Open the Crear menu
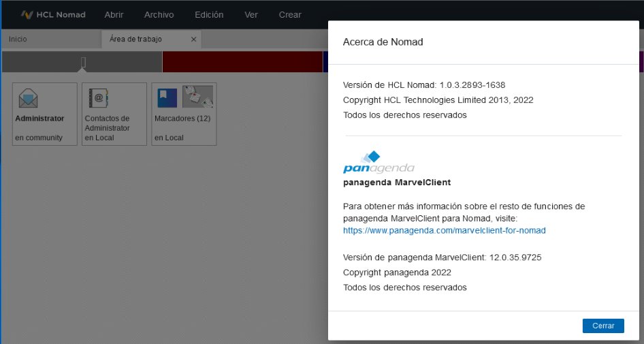The height and width of the screenshot is (344, 644). click(290, 15)
